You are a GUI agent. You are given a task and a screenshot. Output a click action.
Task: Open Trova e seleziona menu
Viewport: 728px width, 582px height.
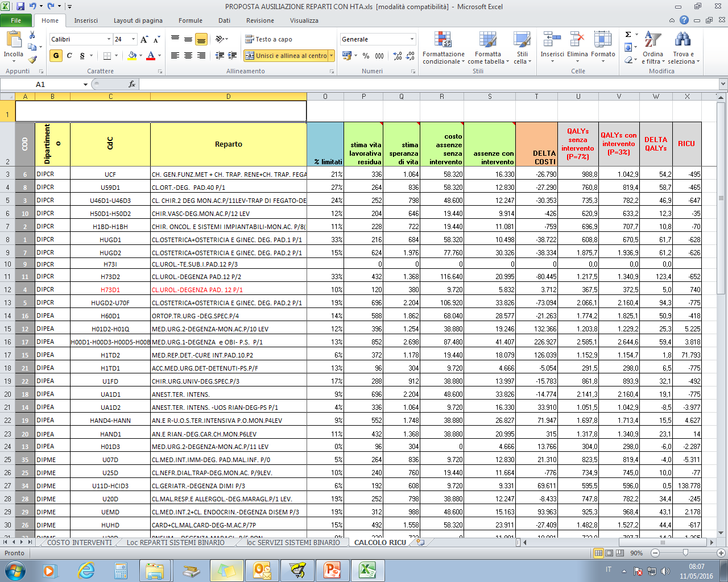(x=683, y=48)
